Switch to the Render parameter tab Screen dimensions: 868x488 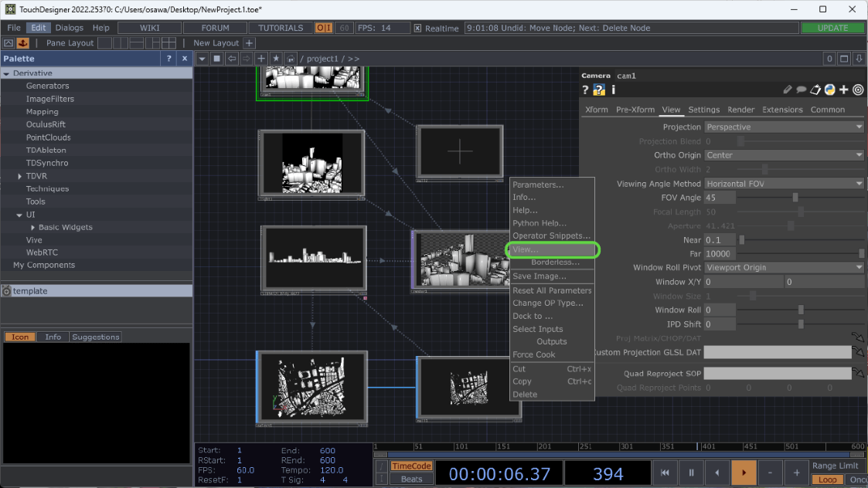click(x=740, y=110)
